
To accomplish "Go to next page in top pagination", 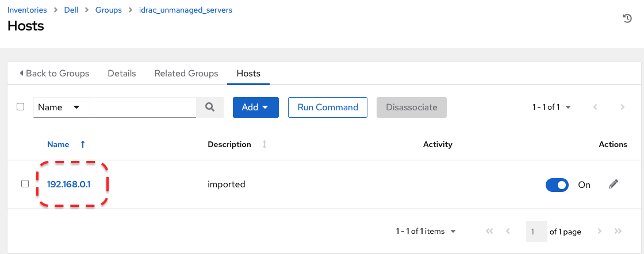I will coord(623,107).
